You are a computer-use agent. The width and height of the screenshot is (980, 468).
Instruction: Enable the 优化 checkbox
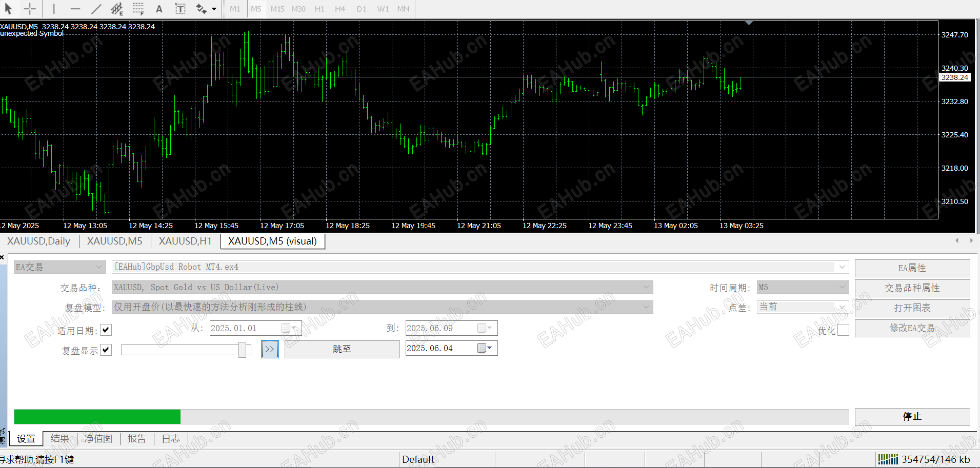[843, 330]
